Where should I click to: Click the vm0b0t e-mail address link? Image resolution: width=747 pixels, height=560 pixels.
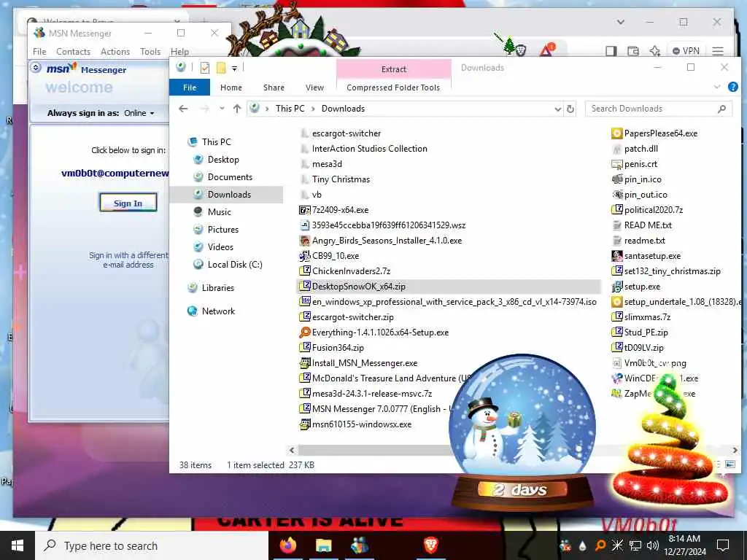(x=115, y=174)
